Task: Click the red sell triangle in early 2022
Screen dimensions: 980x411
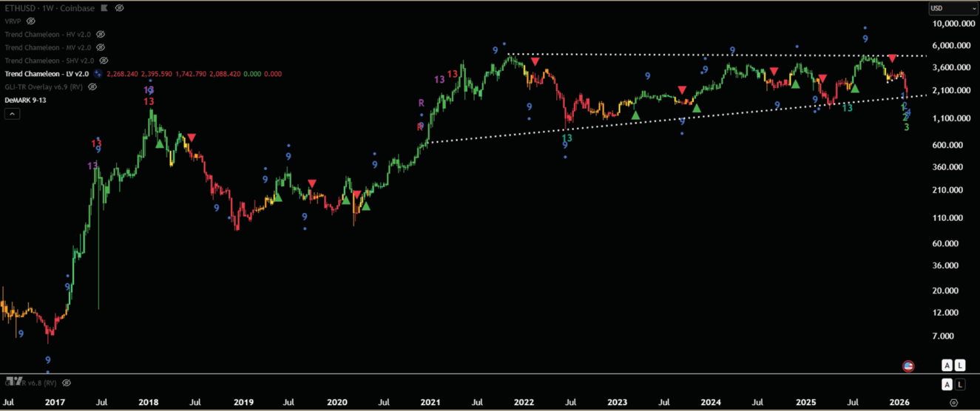Action: tap(535, 61)
